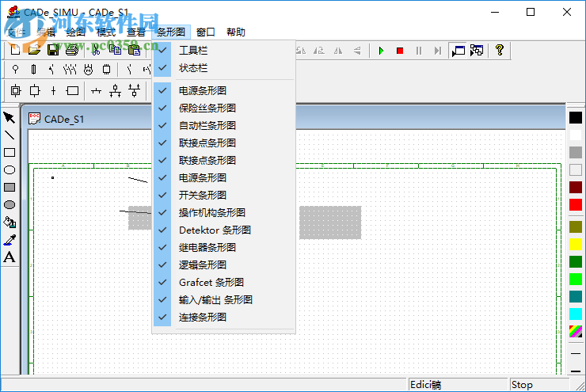
Task: Pick the cyan color swatch
Action: pos(576,314)
